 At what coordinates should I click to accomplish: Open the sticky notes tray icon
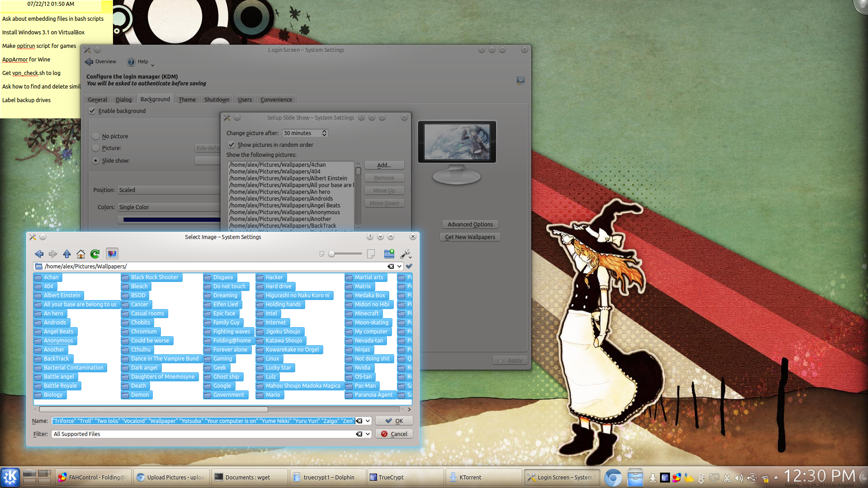pos(689,478)
